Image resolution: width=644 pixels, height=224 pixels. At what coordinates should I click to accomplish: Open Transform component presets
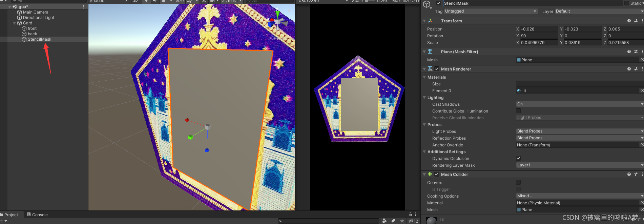(x=636, y=21)
